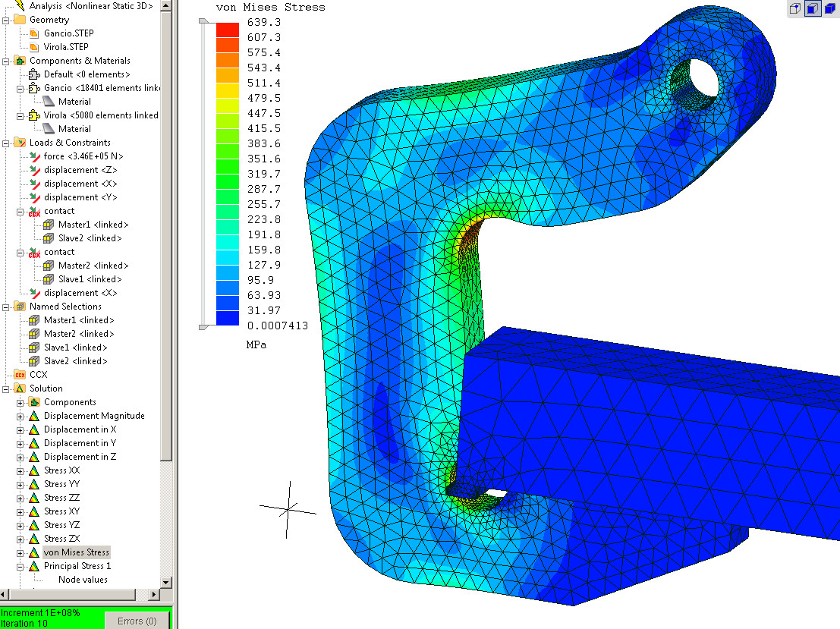The height and width of the screenshot is (629, 840).
Task: Click the orange CCX solver icon
Action: pyautogui.click(x=20, y=375)
